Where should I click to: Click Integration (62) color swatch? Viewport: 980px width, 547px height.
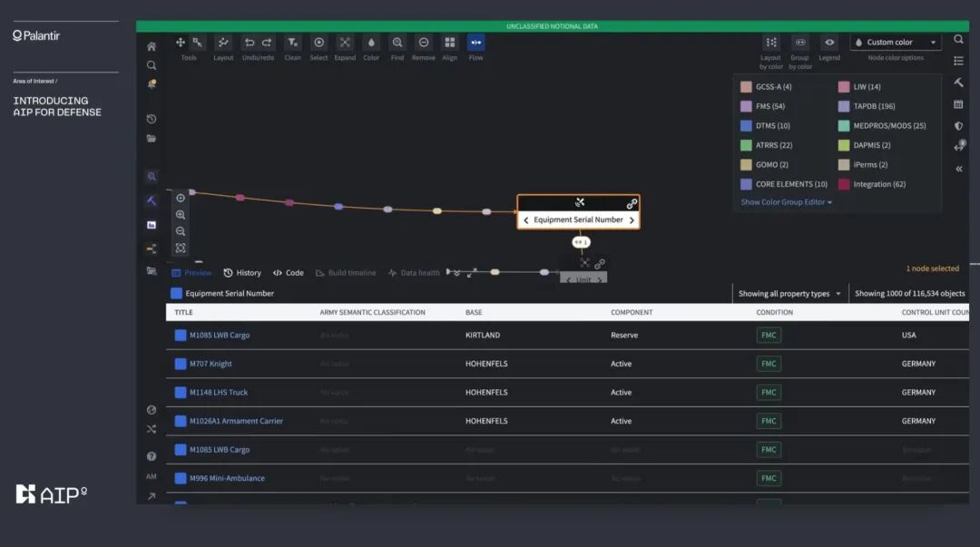tap(844, 184)
